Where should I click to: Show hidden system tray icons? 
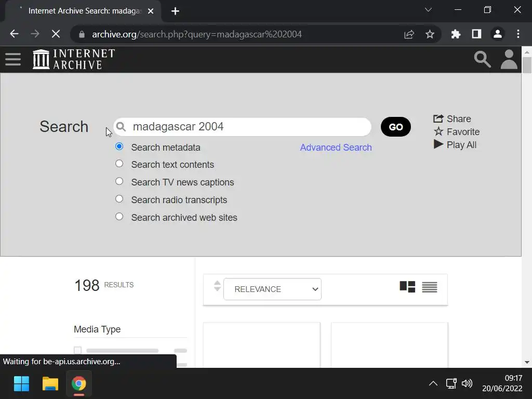coord(433,384)
